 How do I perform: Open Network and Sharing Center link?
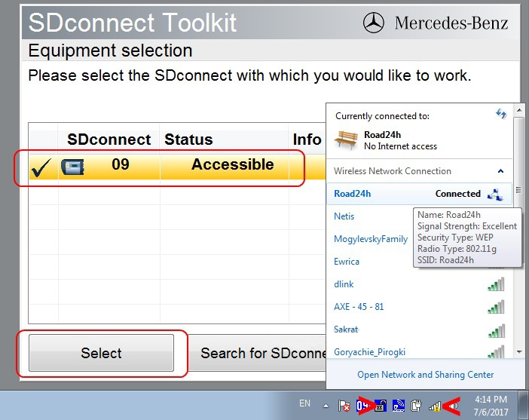(426, 375)
